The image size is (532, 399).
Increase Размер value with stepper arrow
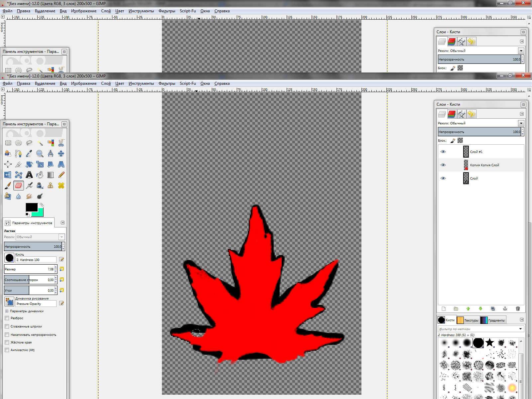tap(56, 267)
